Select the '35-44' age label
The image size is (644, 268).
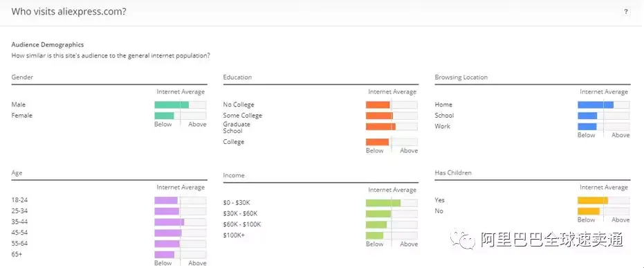(x=19, y=222)
